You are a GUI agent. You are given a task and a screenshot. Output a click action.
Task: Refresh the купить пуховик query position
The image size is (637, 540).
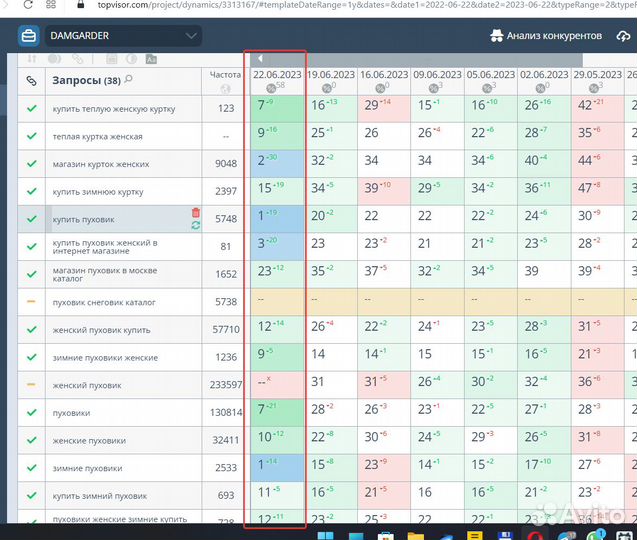[195, 225]
